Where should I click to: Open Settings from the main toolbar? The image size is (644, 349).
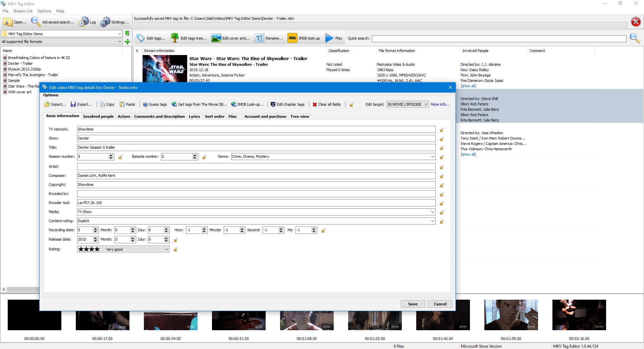[x=114, y=22]
